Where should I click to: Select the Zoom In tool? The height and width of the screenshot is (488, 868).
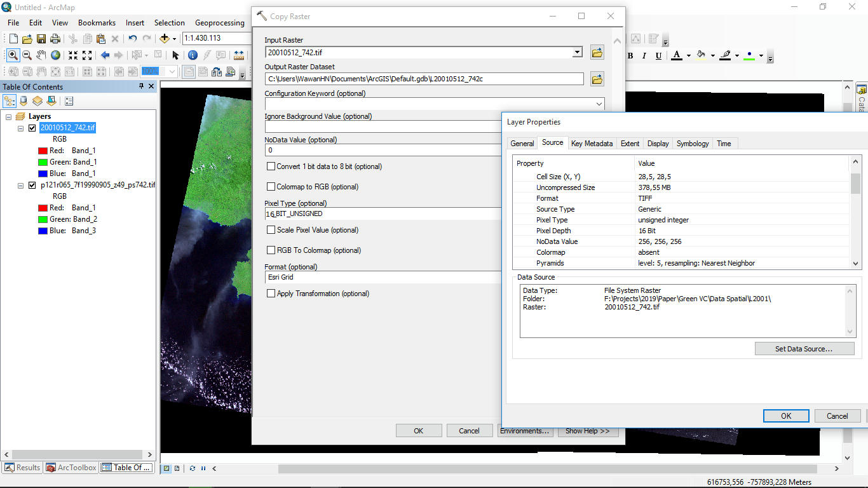pyautogui.click(x=13, y=55)
